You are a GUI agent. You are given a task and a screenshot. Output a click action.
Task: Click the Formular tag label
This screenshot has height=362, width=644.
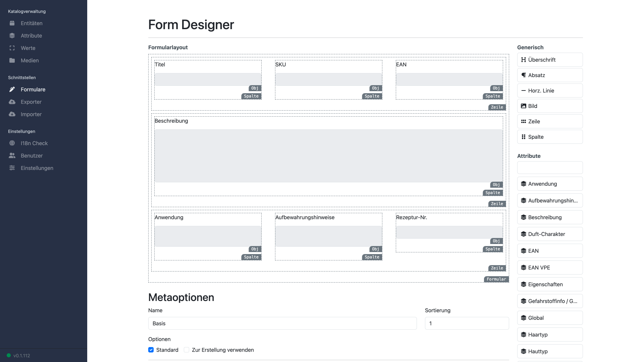(496, 279)
